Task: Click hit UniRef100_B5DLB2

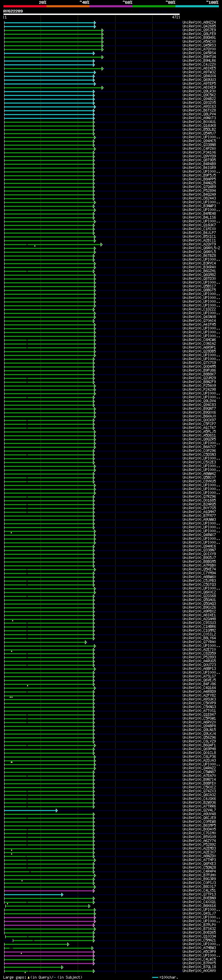Action: (x=199, y=129)
